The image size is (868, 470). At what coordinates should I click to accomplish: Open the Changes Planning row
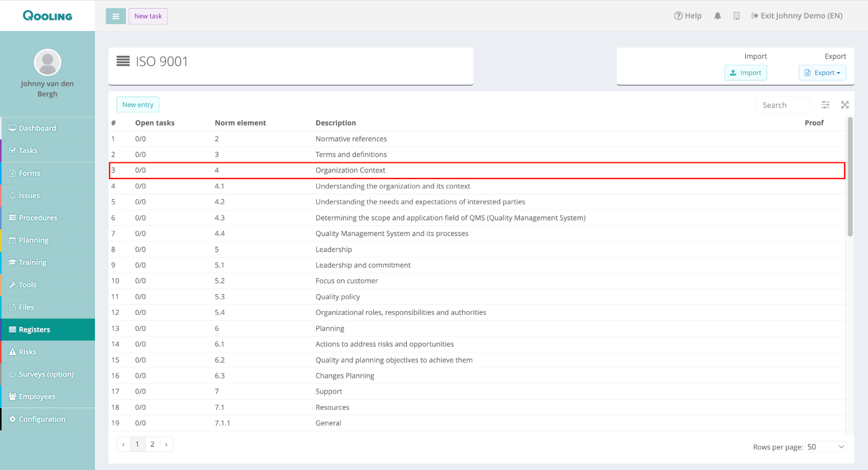477,376
